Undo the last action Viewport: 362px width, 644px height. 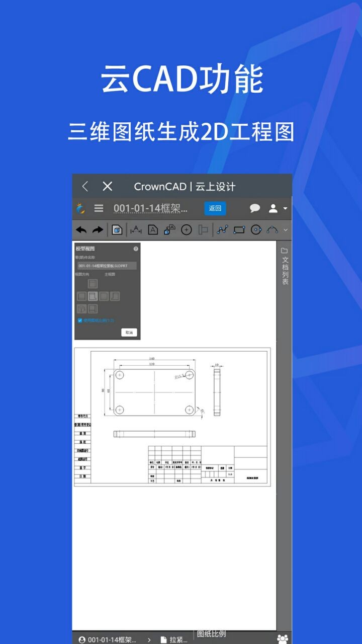[81, 230]
